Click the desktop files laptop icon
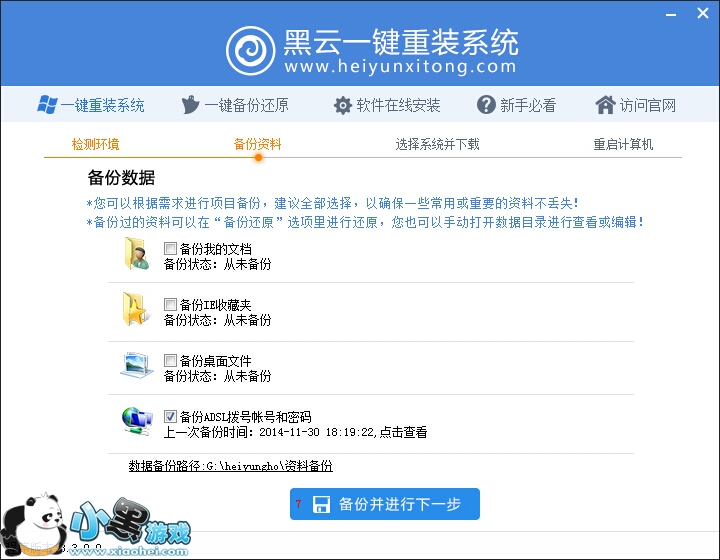Image resolution: width=720 pixels, height=560 pixels. (136, 365)
